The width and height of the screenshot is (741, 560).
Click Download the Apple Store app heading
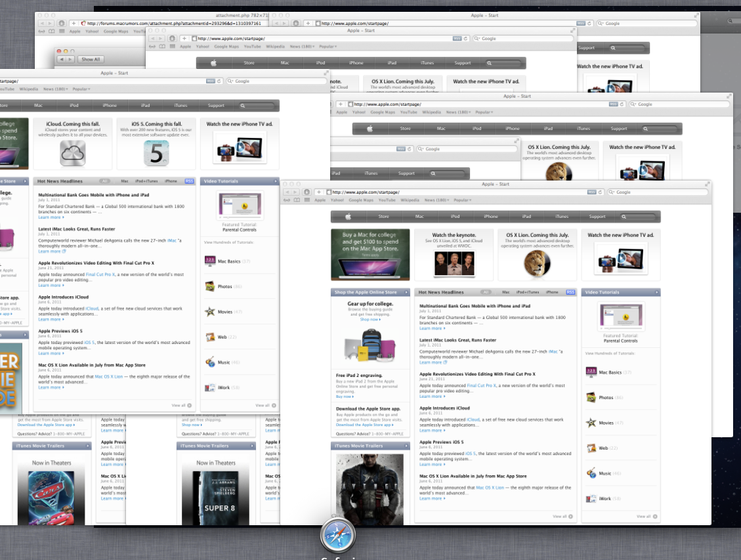368,409
